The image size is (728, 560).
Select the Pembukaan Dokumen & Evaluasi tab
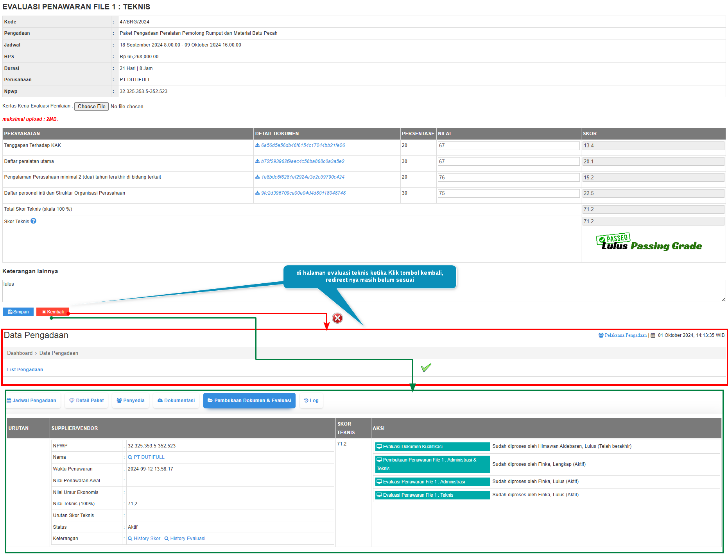click(249, 401)
